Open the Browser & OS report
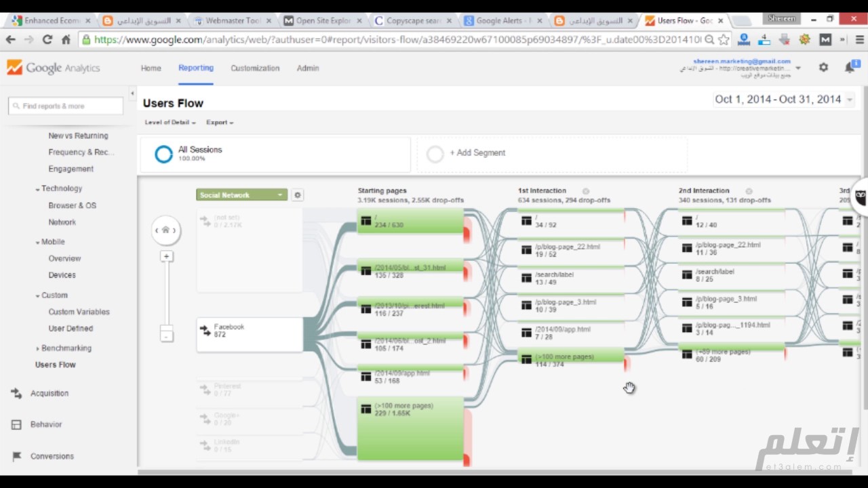This screenshot has height=488, width=868. pyautogui.click(x=72, y=205)
